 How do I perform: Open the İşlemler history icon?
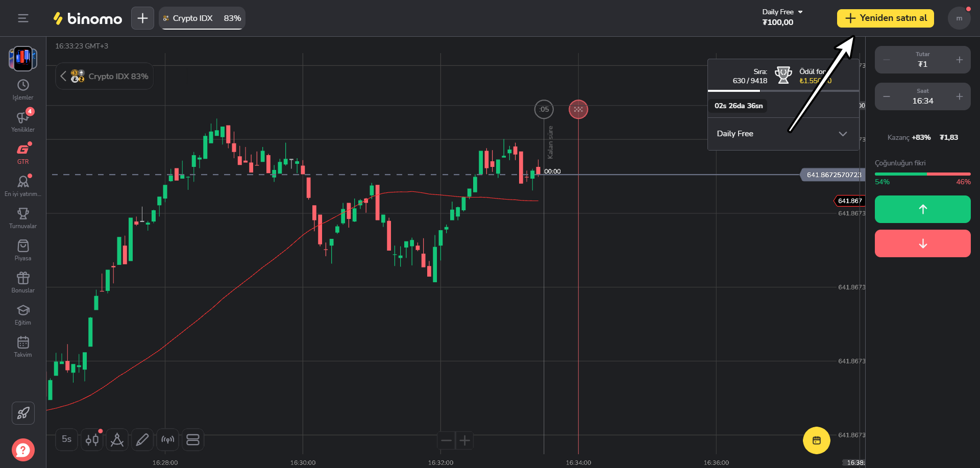click(x=23, y=85)
